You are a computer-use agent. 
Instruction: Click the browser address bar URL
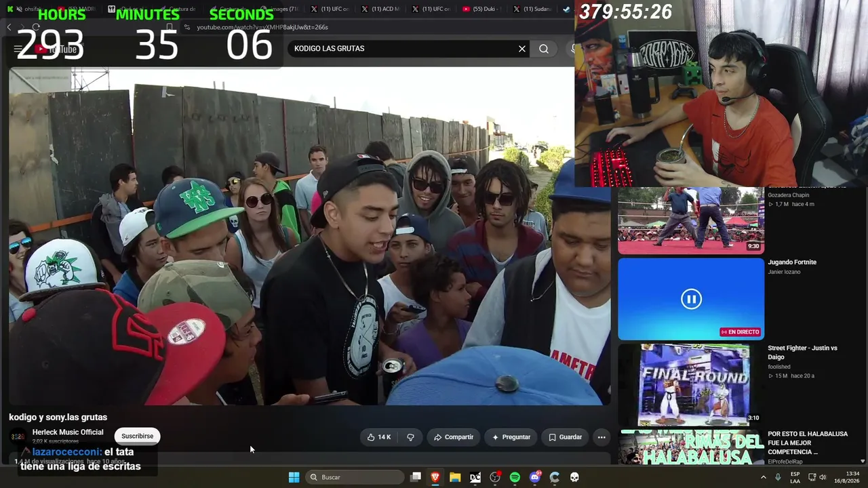262,27
